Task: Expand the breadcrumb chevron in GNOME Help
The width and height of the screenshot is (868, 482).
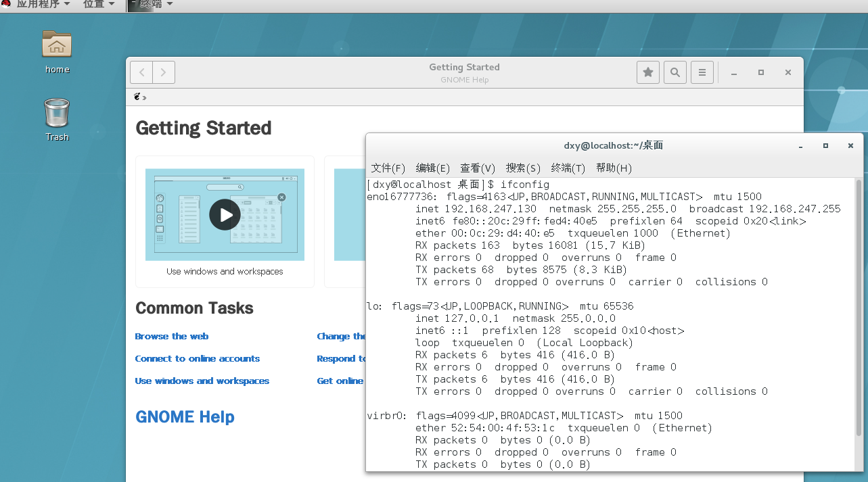Action: pos(145,97)
